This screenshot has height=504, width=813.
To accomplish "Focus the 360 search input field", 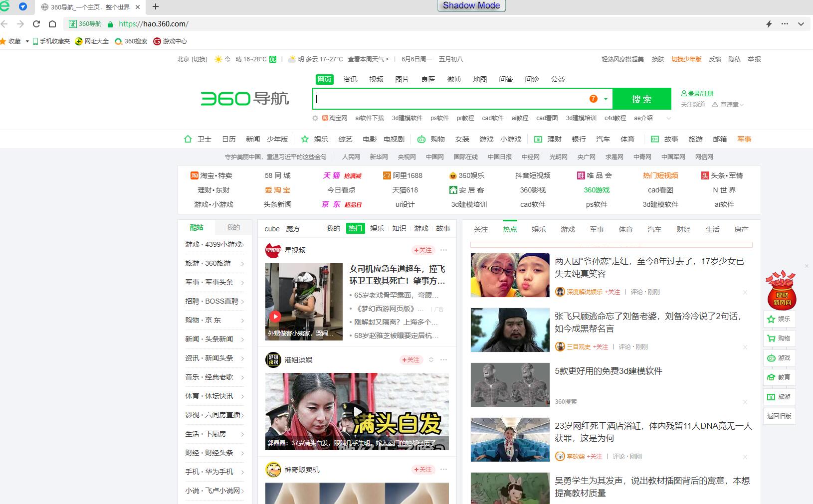I will [x=449, y=99].
